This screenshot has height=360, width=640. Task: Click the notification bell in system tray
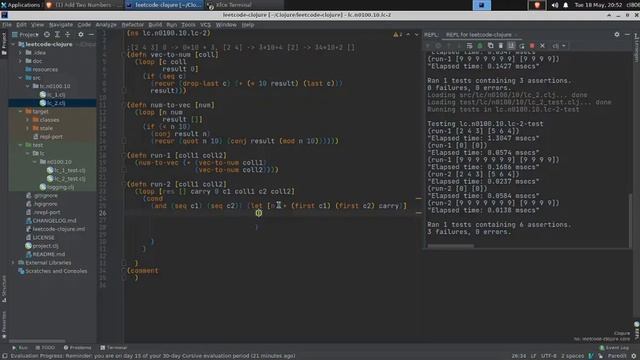[x=566, y=5]
